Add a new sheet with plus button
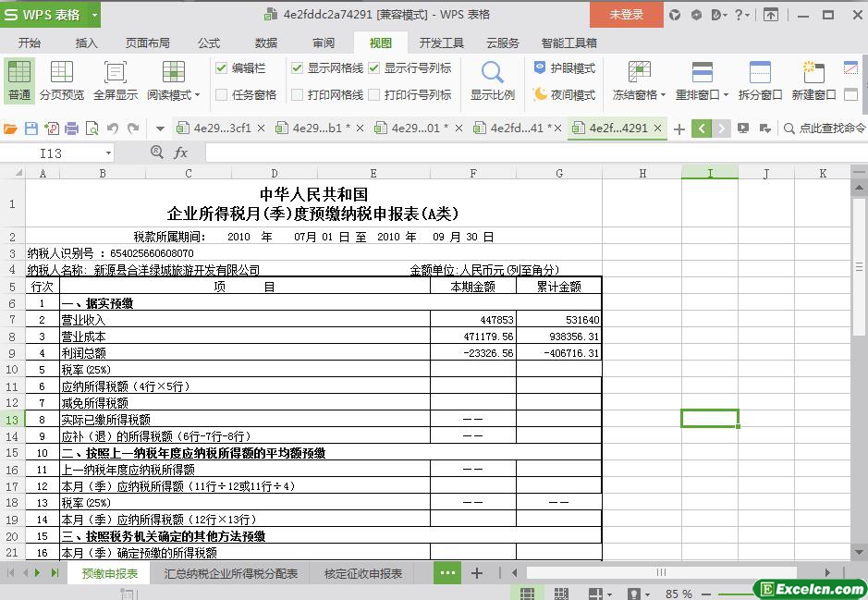The image size is (868, 600). pos(477,573)
